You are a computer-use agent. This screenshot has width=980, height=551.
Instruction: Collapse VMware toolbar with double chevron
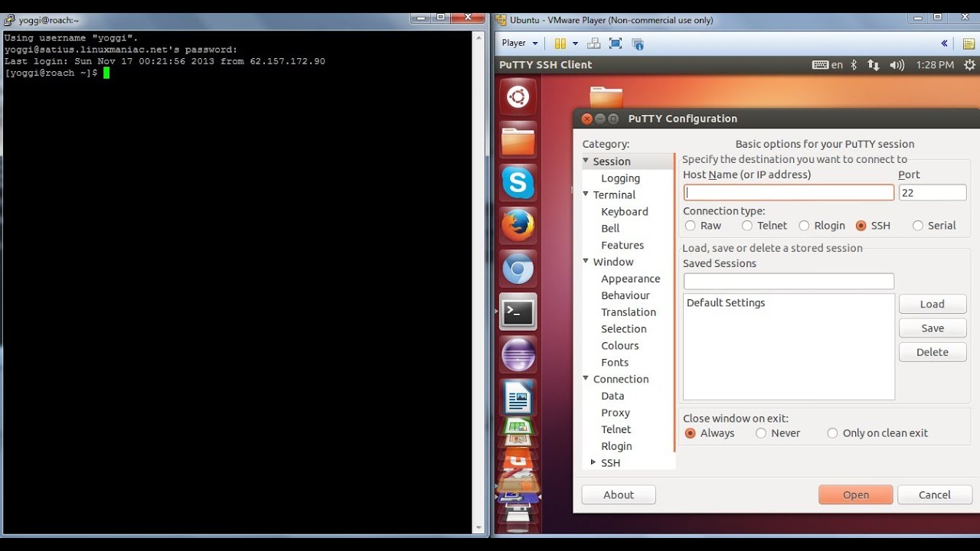click(944, 44)
